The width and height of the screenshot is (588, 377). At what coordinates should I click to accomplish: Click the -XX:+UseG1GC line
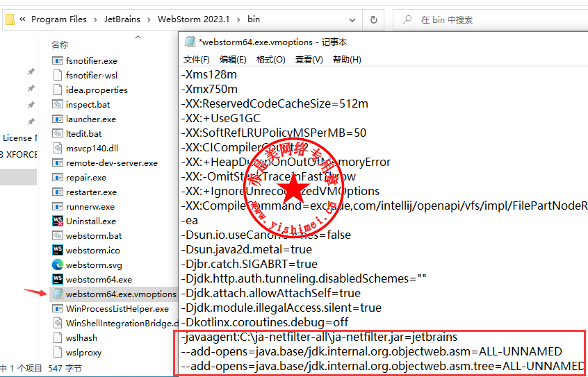point(220,119)
